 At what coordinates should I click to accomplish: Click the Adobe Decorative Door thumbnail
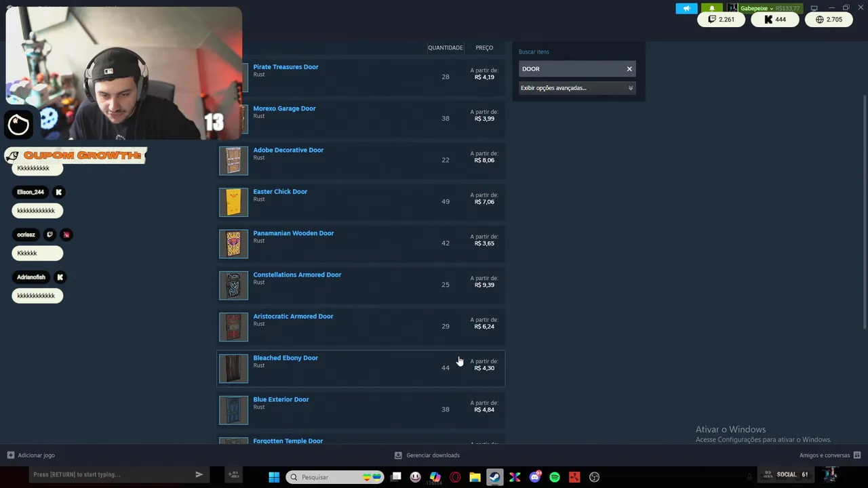click(x=233, y=161)
